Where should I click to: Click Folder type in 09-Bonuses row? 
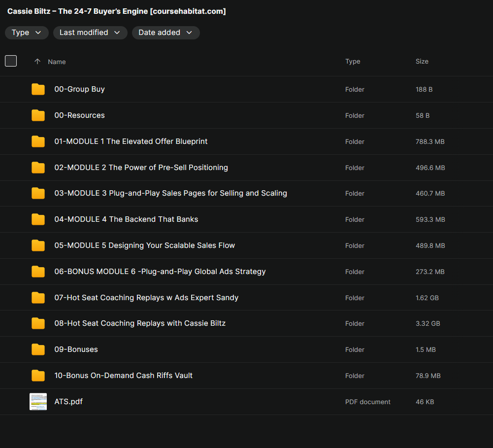click(355, 349)
